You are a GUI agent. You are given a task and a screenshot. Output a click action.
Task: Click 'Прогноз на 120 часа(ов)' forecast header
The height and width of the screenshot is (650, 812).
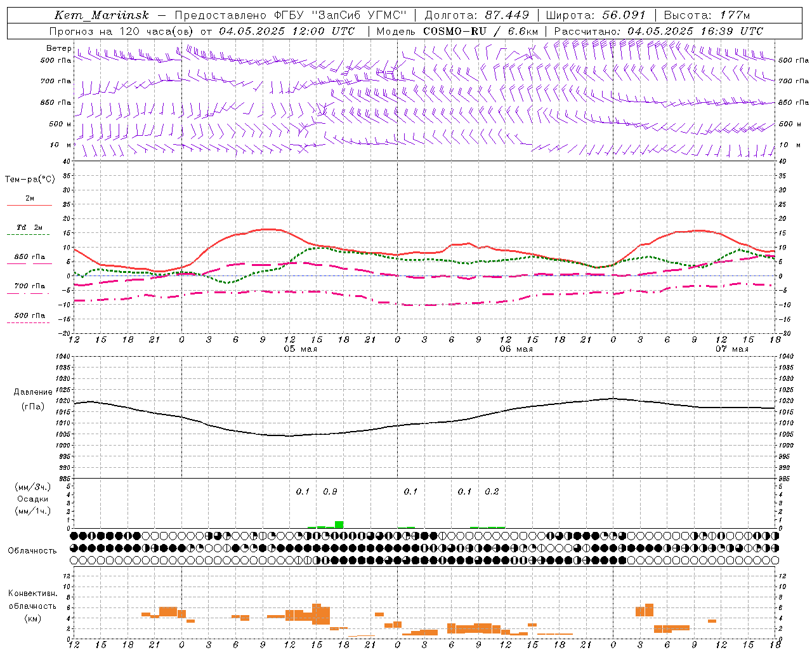[122, 31]
